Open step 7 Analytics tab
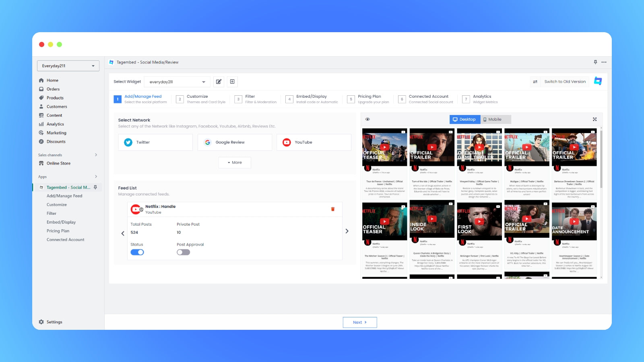This screenshot has height=362, width=644. click(x=480, y=99)
